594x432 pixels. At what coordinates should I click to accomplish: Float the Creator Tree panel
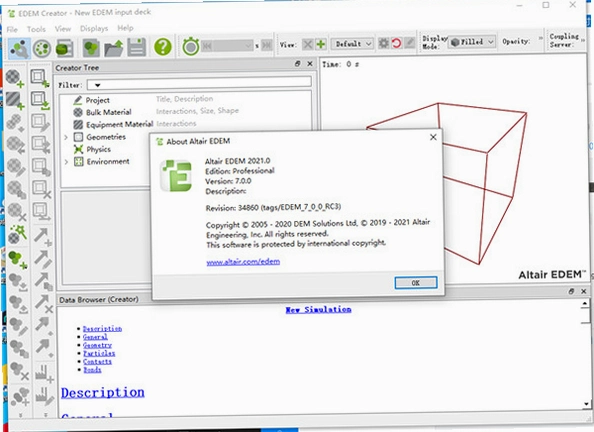[x=297, y=64]
